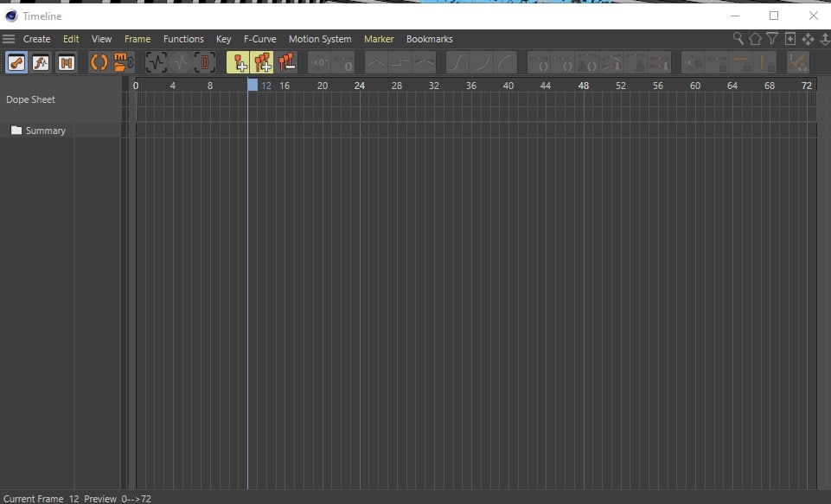
Task: Click the blue playhead handle at frame 12
Action: tap(252, 85)
